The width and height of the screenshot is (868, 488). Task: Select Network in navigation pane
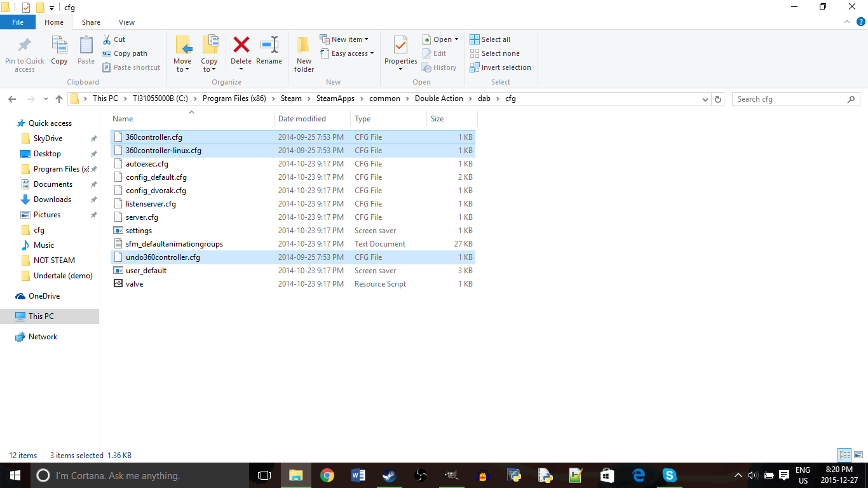[43, 337]
